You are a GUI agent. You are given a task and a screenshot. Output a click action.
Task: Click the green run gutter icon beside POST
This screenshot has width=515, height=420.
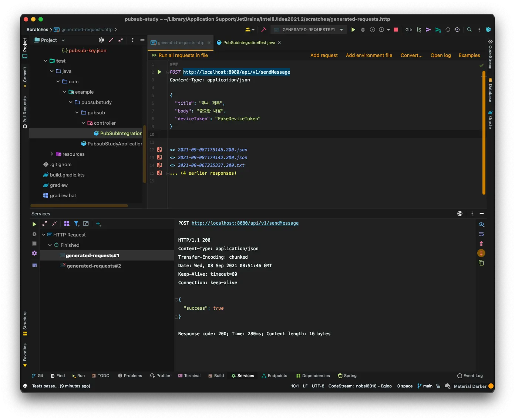click(x=159, y=72)
